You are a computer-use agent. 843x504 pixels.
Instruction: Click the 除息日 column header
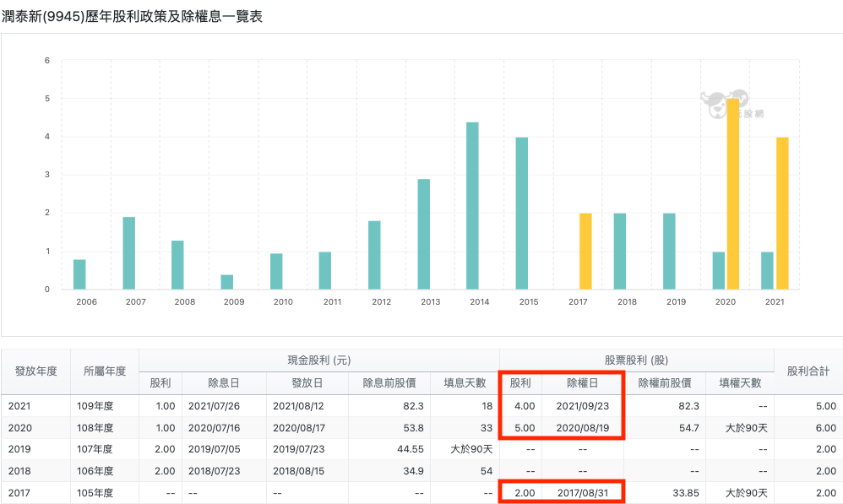[x=224, y=383]
